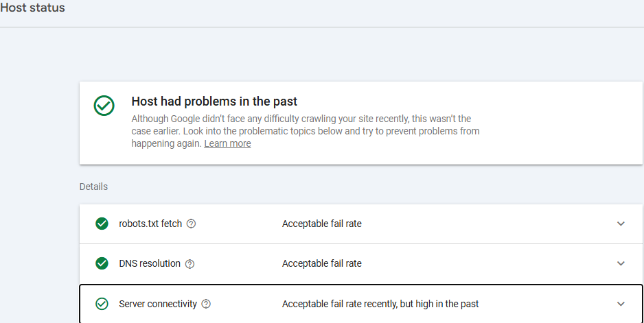
Task: Select the robots.txt fetch label
Action: point(150,224)
